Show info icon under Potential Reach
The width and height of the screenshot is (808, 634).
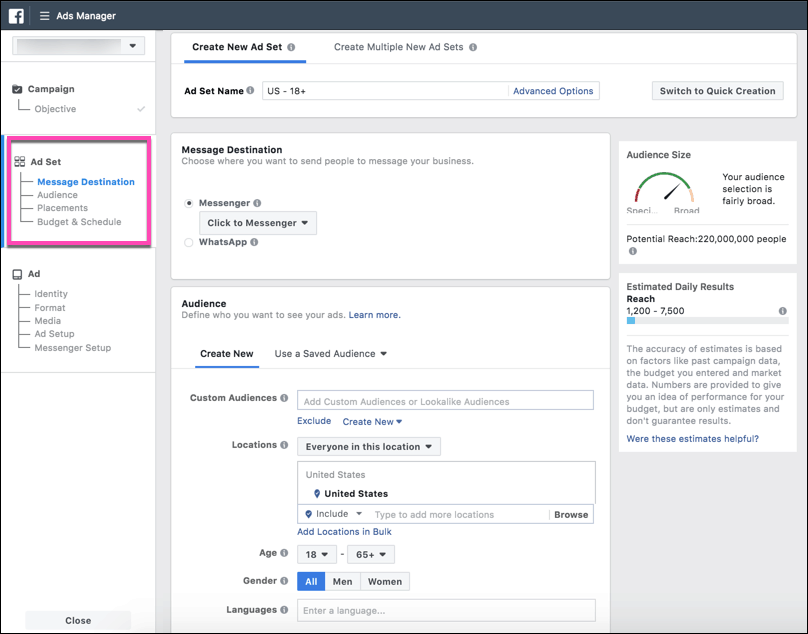633,251
